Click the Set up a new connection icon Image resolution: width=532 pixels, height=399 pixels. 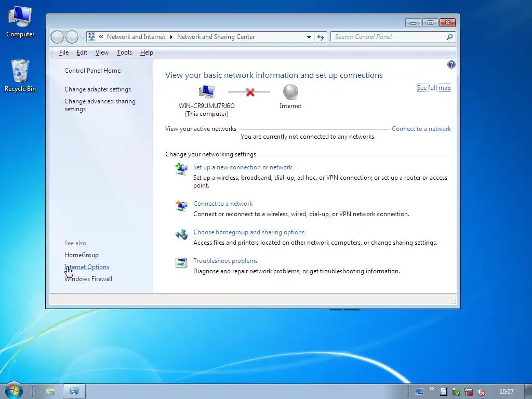click(x=181, y=169)
